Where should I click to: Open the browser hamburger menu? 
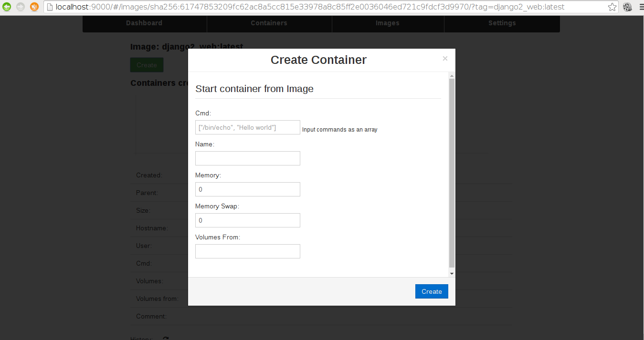point(641,7)
